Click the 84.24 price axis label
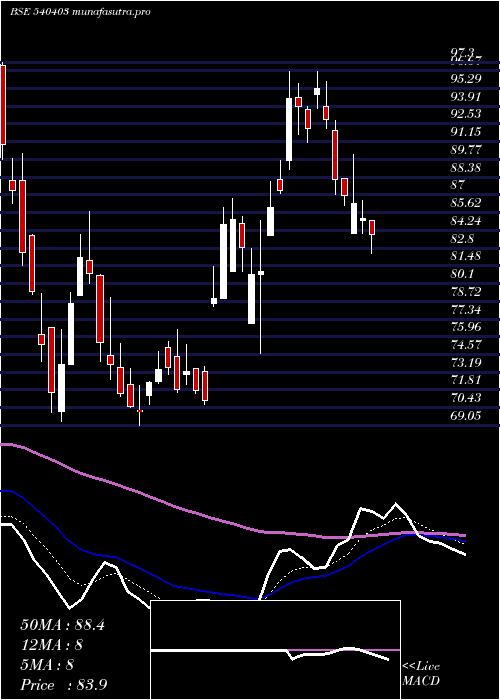The height and width of the screenshot is (700, 500). point(466,221)
